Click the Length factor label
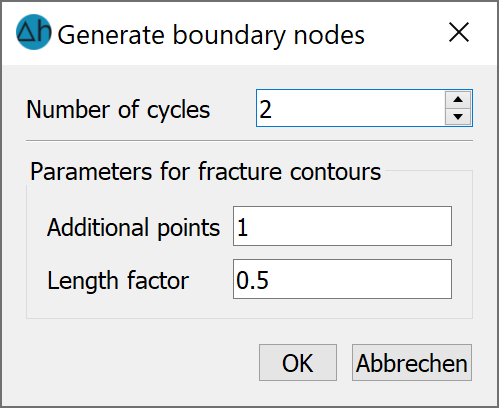This screenshot has width=499, height=408. pyautogui.click(x=118, y=281)
